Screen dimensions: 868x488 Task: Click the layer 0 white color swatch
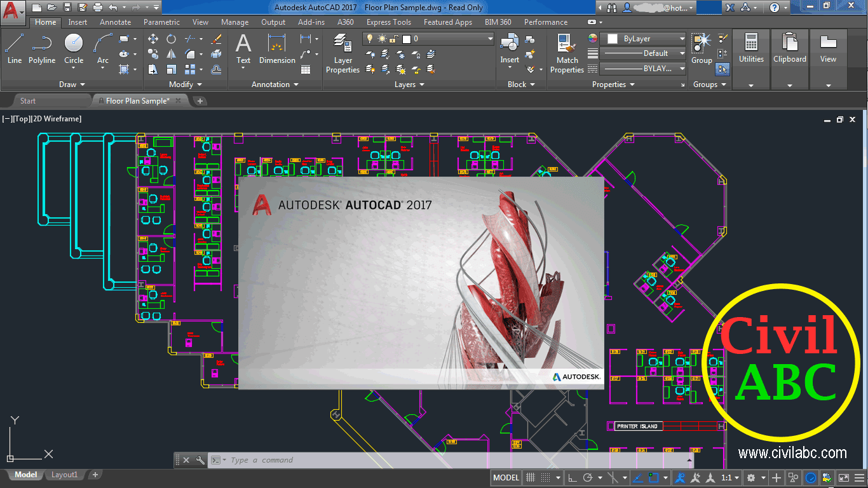(x=407, y=39)
